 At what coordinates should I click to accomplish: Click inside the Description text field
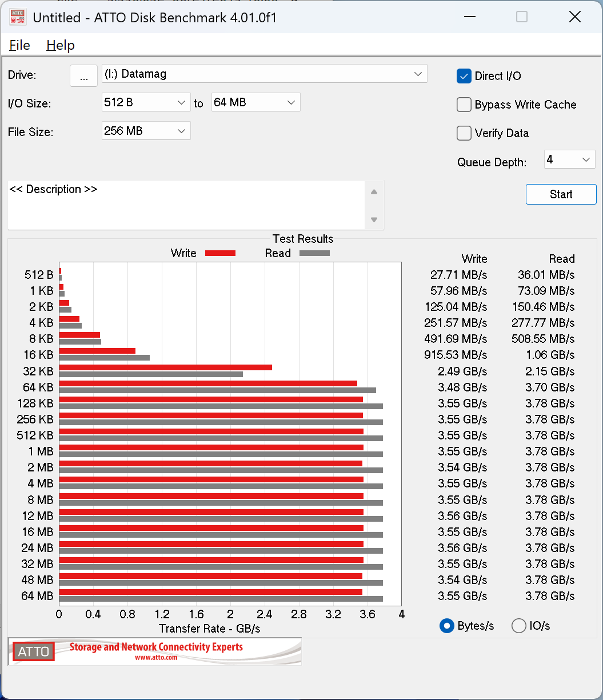pyautogui.click(x=186, y=205)
